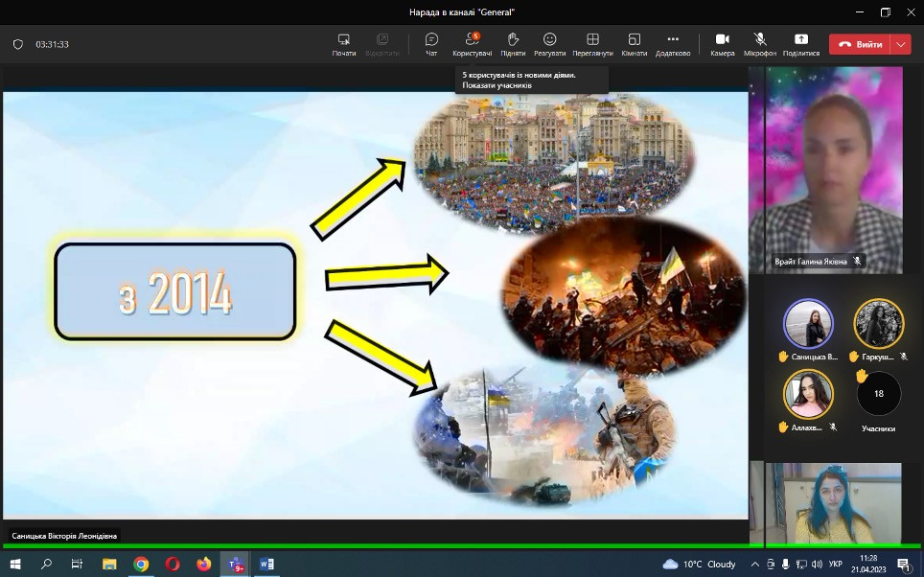Click the 18 Учасники participants circle
The image size is (924, 577).
[878, 394]
